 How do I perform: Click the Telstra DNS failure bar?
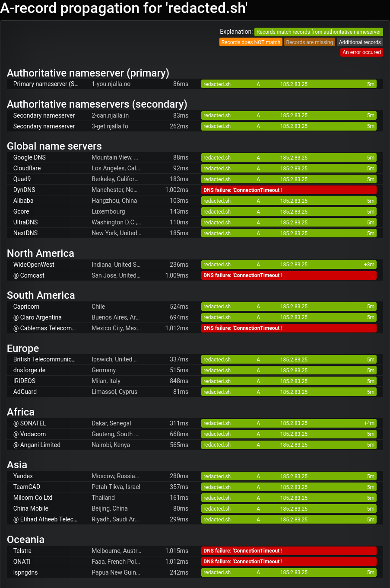pos(289,551)
